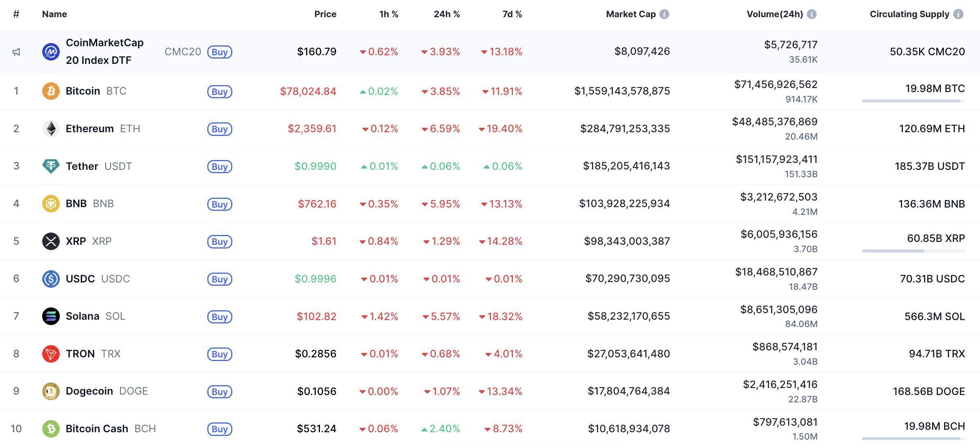Click the Buy button for Dogecoin
The image size is (980, 447).
(x=220, y=391)
